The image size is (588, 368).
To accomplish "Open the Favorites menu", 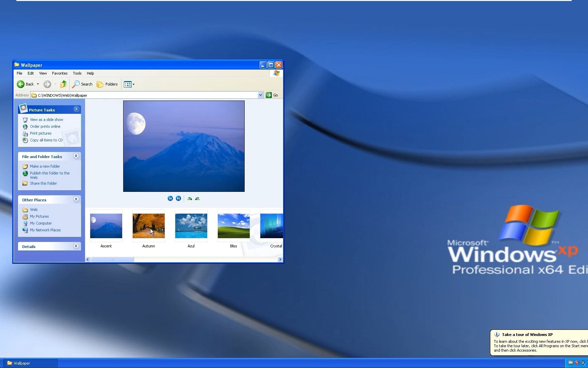I will click(60, 73).
